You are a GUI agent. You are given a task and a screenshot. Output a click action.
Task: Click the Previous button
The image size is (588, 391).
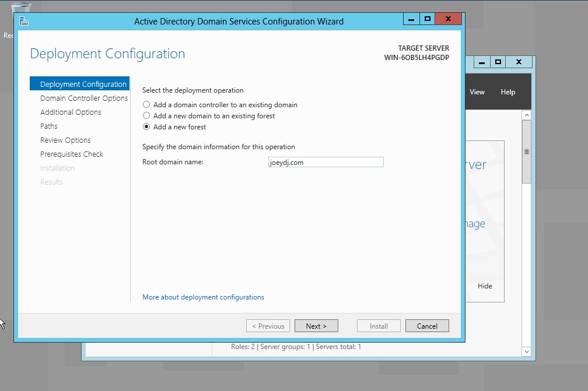coord(268,326)
